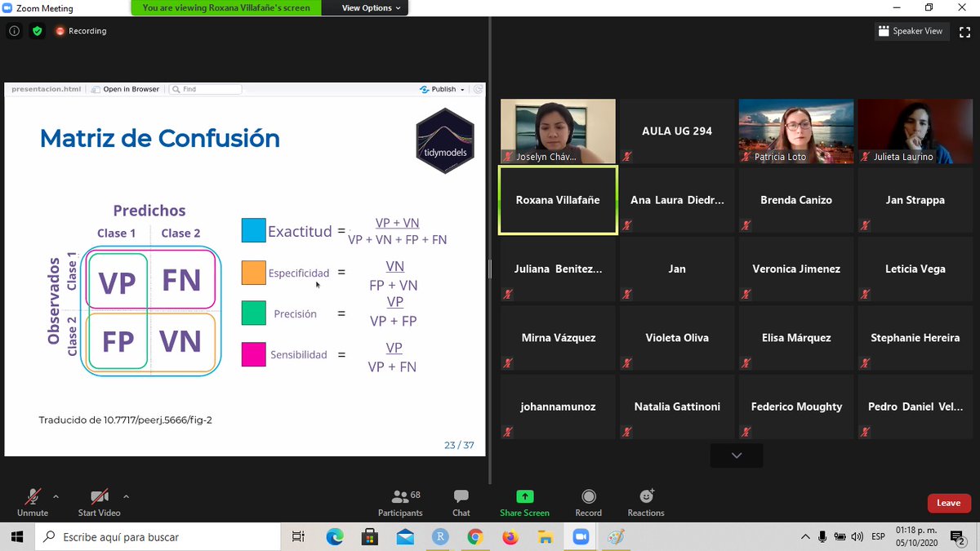980x551 pixels.
Task: Click the Windows search box 'Escribe aquí para buscar'
Action: (158, 537)
